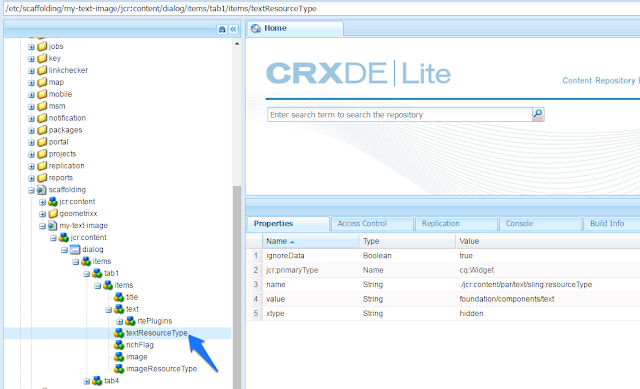The width and height of the screenshot is (640, 389).
Task: Click the geometrixx folder icon
Action: (x=53, y=213)
